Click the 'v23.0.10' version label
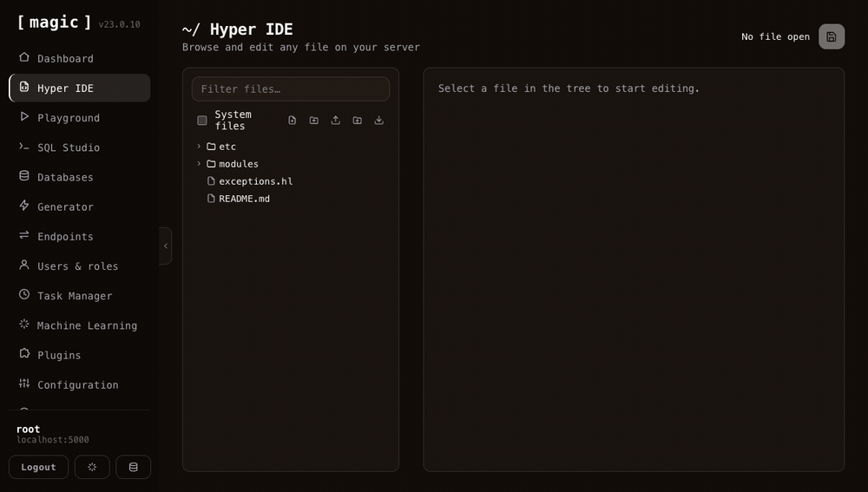The width and height of the screenshot is (868, 492). [120, 24]
